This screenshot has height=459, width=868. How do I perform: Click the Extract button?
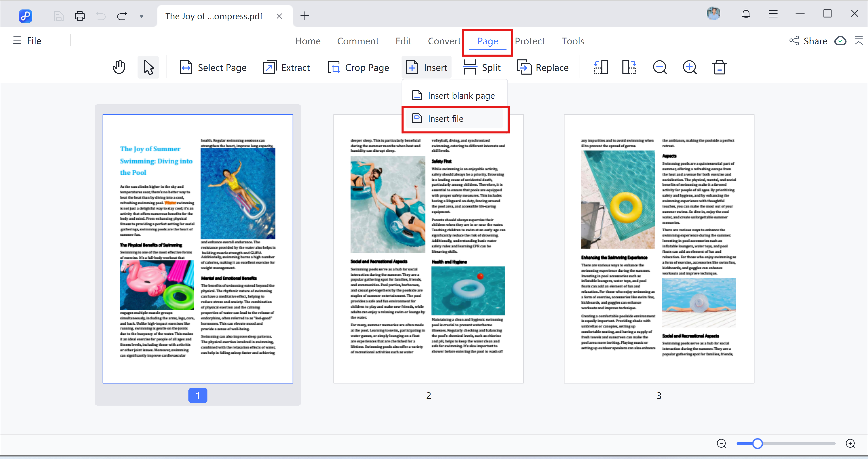(x=286, y=67)
